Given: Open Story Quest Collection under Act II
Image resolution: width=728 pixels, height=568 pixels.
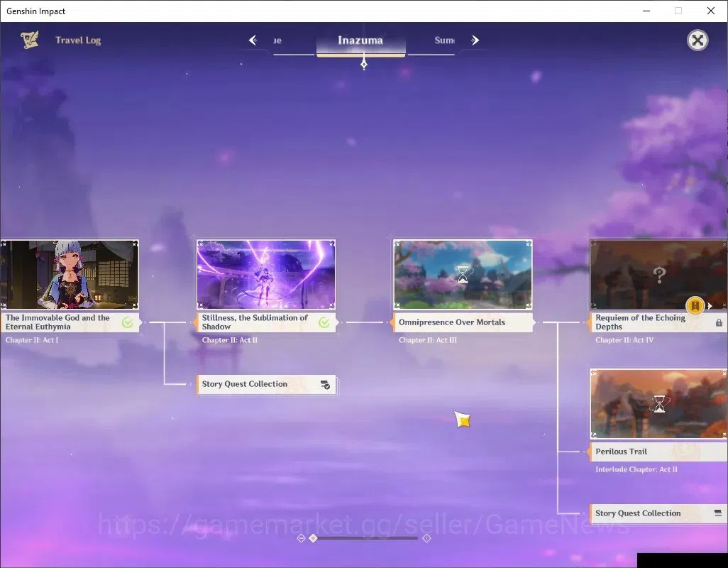Looking at the screenshot, I should coord(266,385).
